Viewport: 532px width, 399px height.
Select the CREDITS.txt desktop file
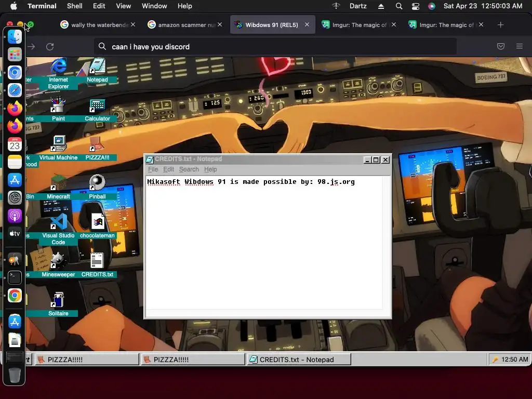[x=97, y=265]
